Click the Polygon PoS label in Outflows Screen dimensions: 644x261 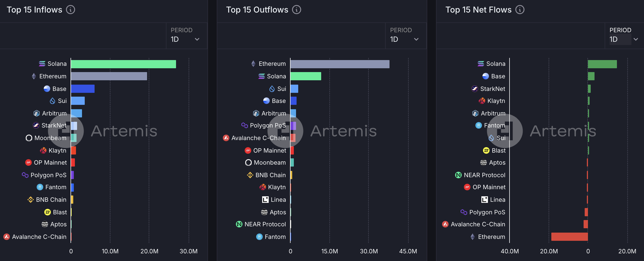click(x=268, y=125)
